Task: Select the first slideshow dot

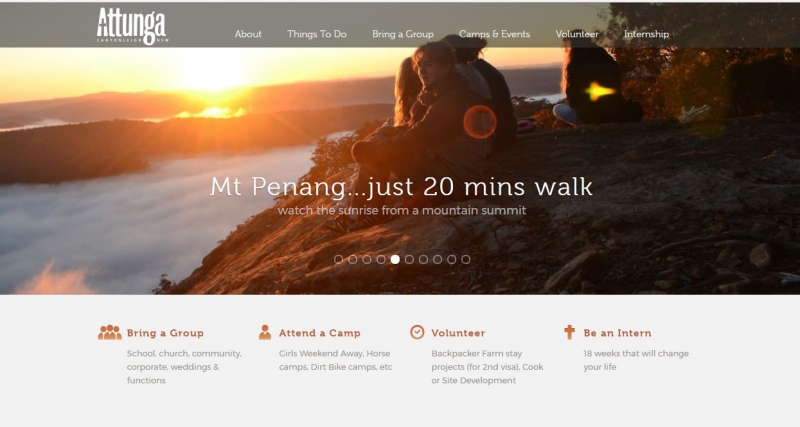Action: click(338, 259)
